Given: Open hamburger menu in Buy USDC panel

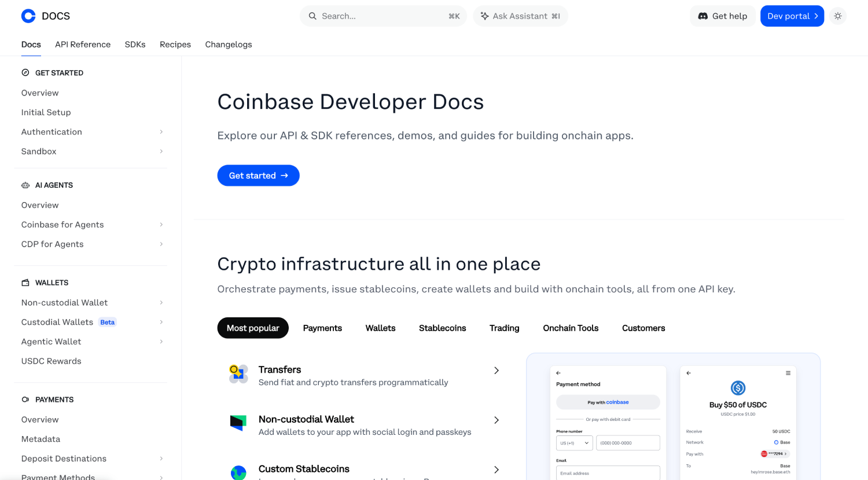Looking at the screenshot, I should (788, 373).
